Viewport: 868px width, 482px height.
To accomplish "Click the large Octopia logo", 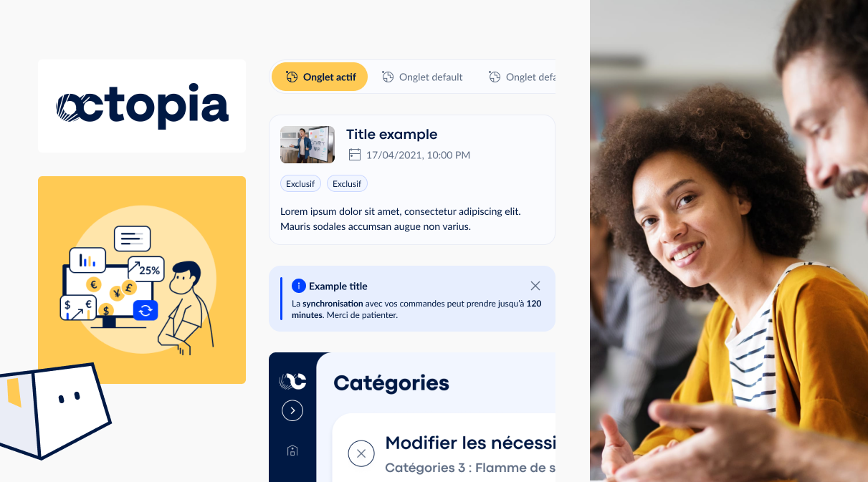I will point(142,106).
